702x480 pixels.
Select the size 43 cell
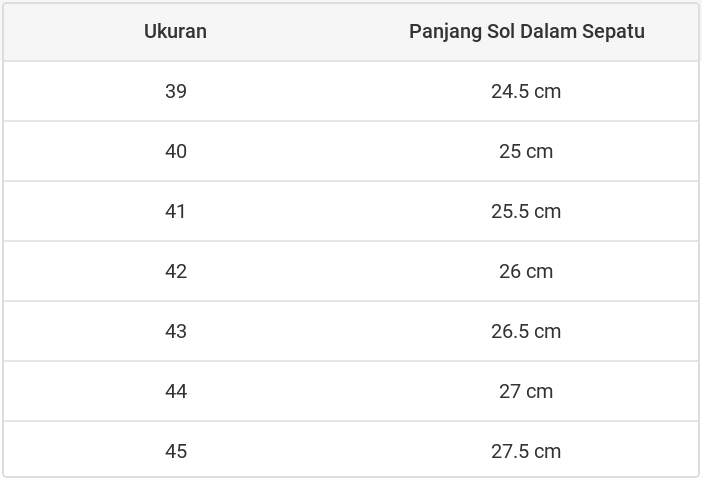[x=176, y=331]
